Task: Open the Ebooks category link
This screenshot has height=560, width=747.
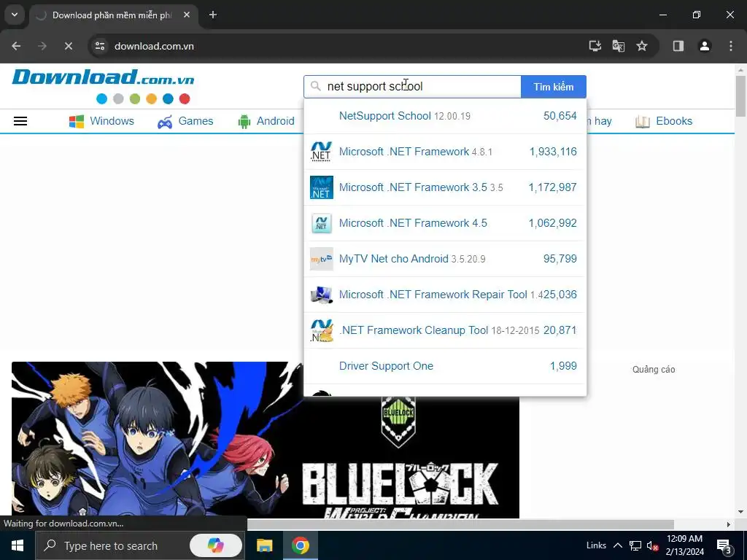Action: [674, 121]
